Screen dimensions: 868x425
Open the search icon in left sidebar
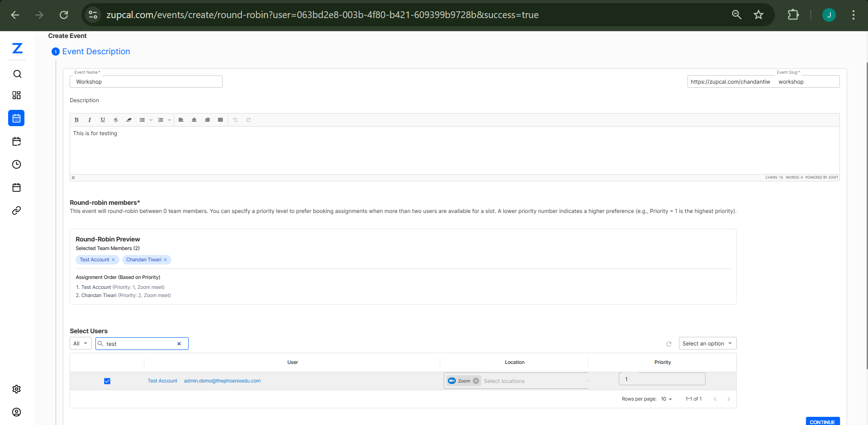click(x=17, y=74)
